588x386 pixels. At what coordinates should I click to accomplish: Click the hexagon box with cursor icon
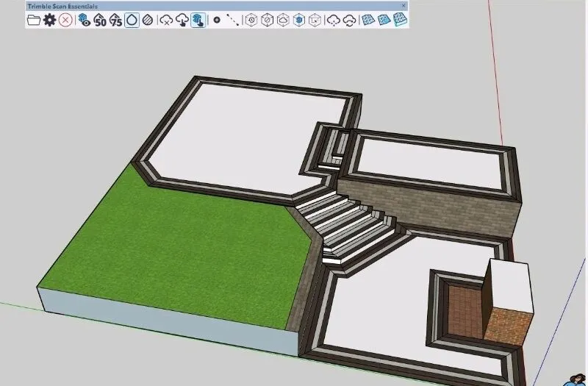click(x=315, y=20)
